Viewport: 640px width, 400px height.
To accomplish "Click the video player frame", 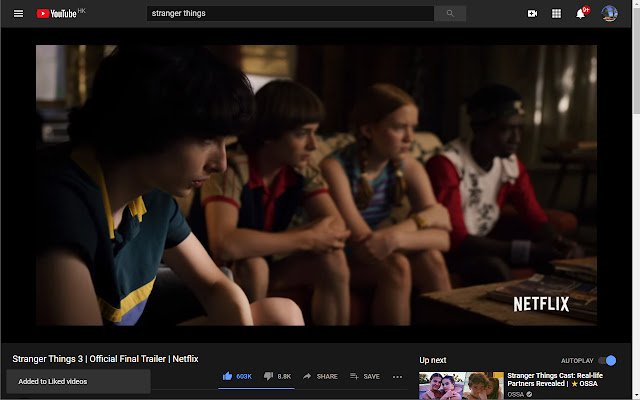I will (316, 185).
